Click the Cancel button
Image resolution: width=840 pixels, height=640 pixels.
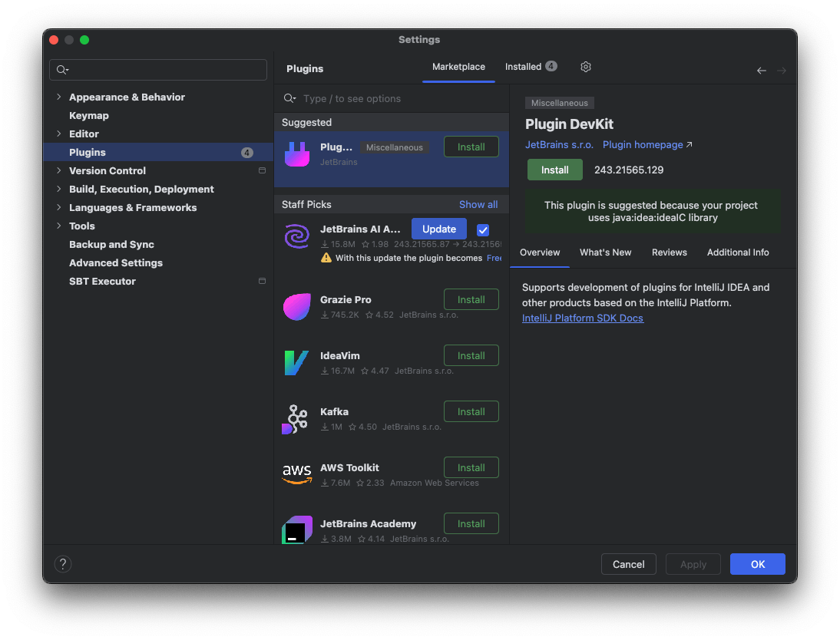pyautogui.click(x=628, y=564)
